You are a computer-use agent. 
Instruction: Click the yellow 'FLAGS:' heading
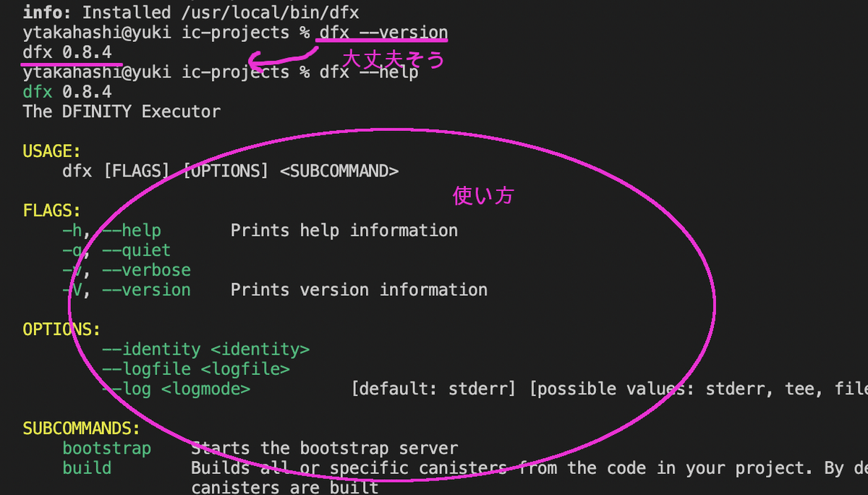[x=52, y=211]
